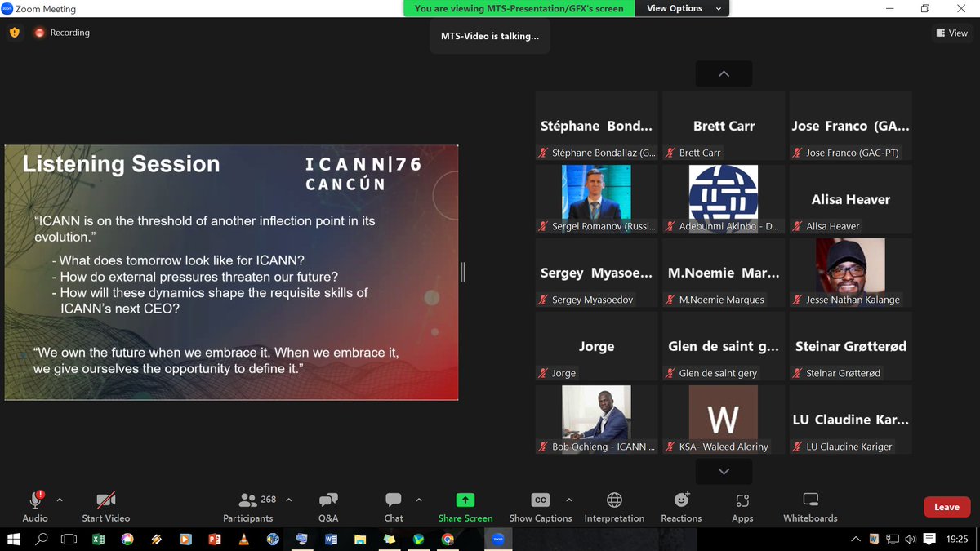Open the Q&A panel
This screenshot has height=551, width=980.
click(327, 500)
